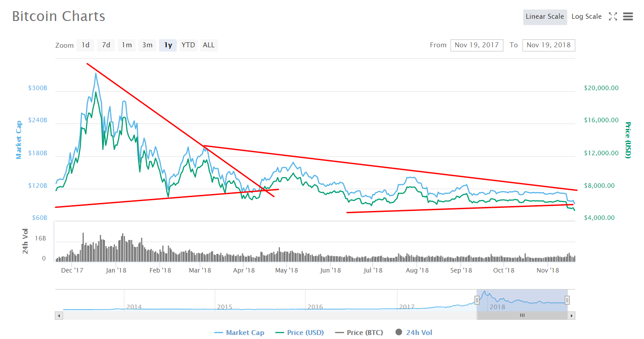The height and width of the screenshot is (339, 644).
Task: Click the Feb '18 axis label
Action: 160,270
